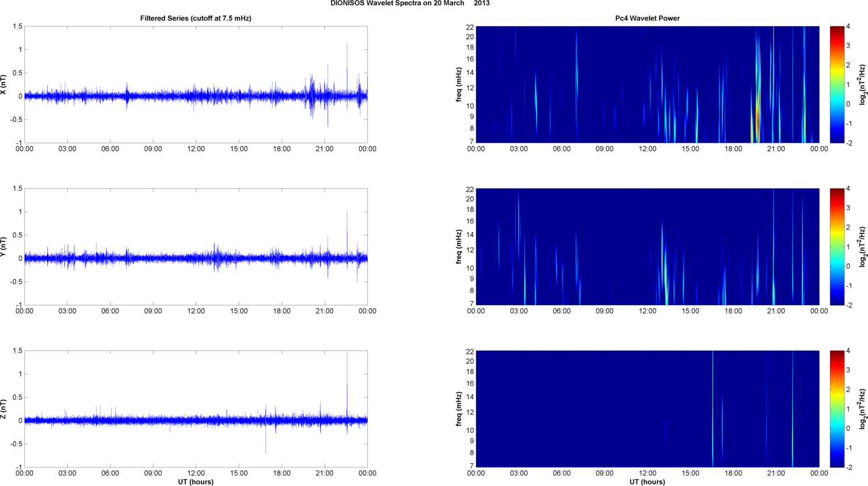Click the colorbar unit label next to the Y wavelet colorbar
Image resolution: width=868 pixels, height=486 pixels.
point(863,247)
